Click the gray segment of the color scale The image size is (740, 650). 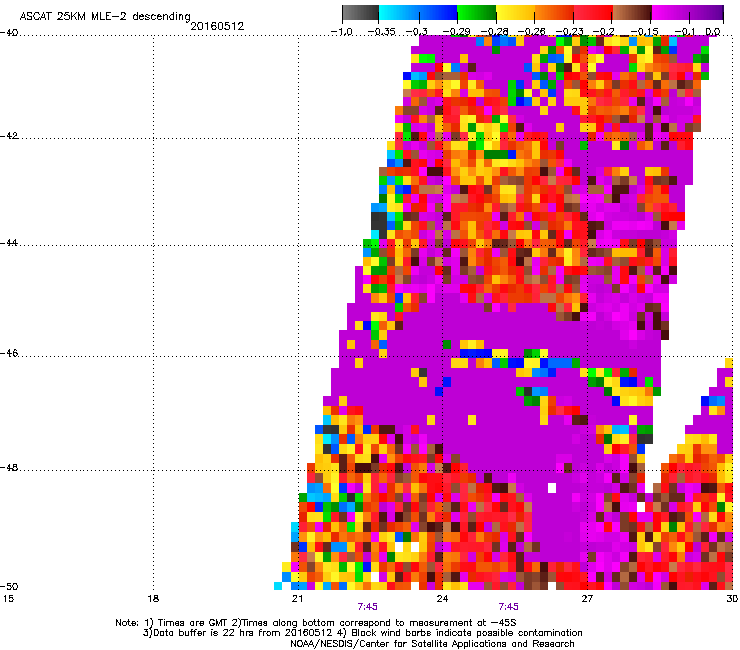(x=360, y=12)
